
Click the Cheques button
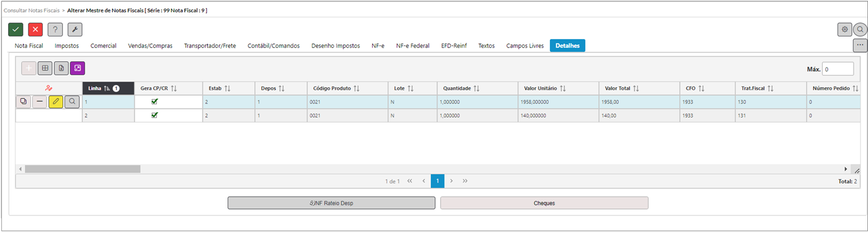pos(544,203)
